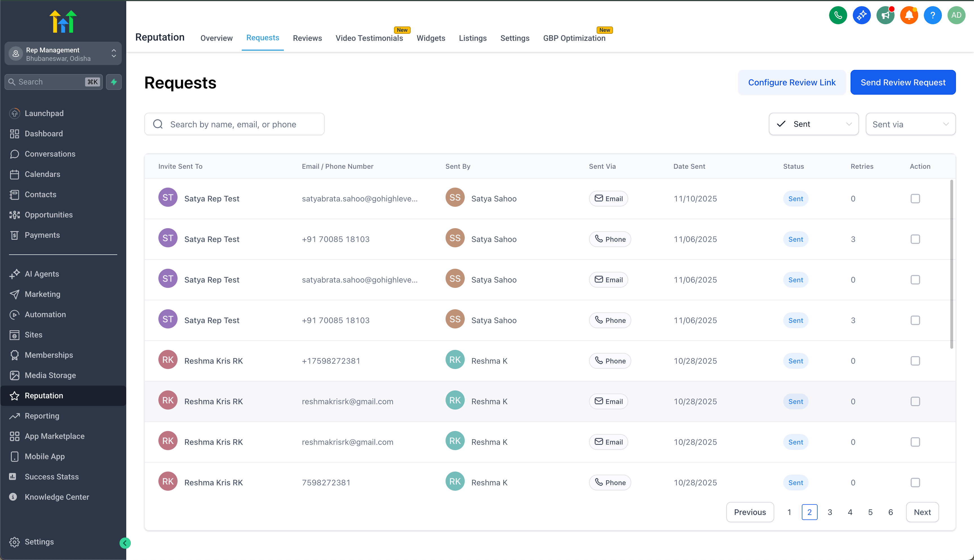Click Configure Review Link button
Viewport: 974px width, 560px height.
coord(791,82)
